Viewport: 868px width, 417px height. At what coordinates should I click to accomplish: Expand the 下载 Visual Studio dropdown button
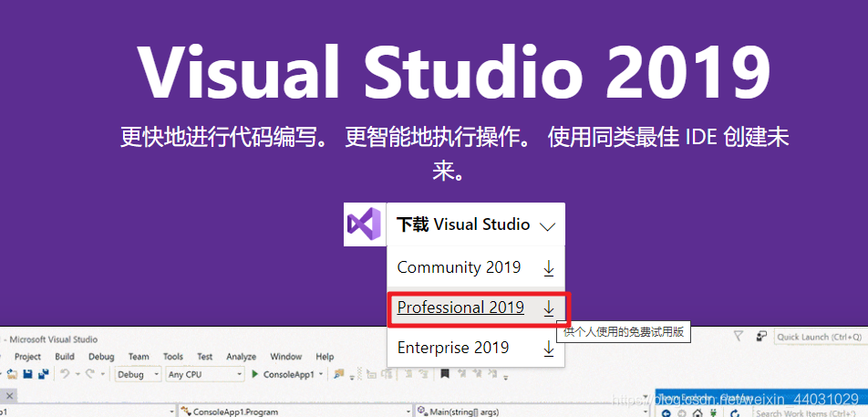[x=476, y=224]
